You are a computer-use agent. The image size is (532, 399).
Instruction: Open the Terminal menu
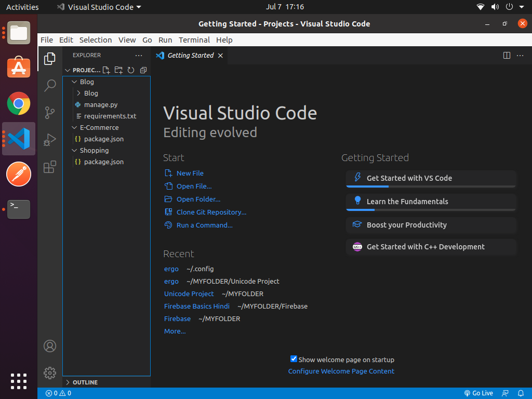pos(194,40)
